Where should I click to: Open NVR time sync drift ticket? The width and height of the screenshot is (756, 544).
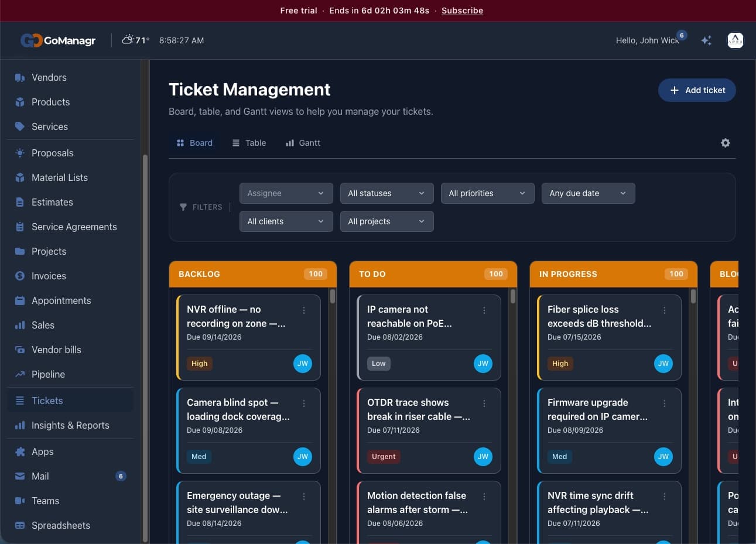(610, 512)
